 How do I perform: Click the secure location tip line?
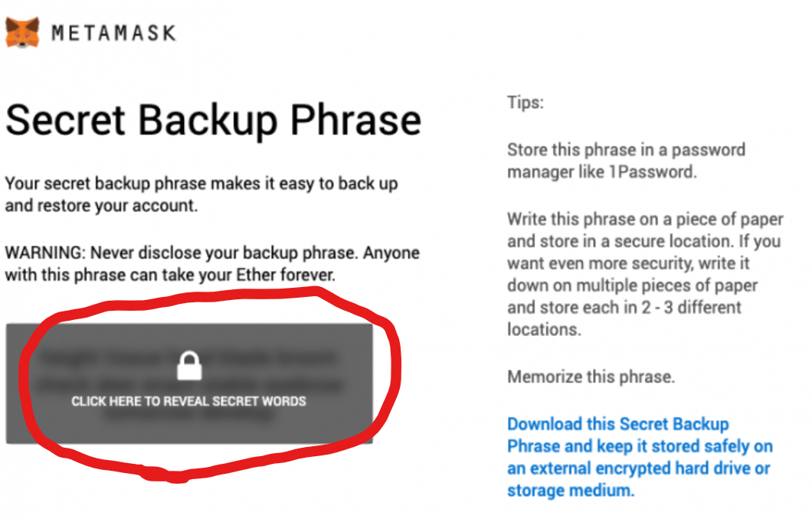(x=643, y=241)
